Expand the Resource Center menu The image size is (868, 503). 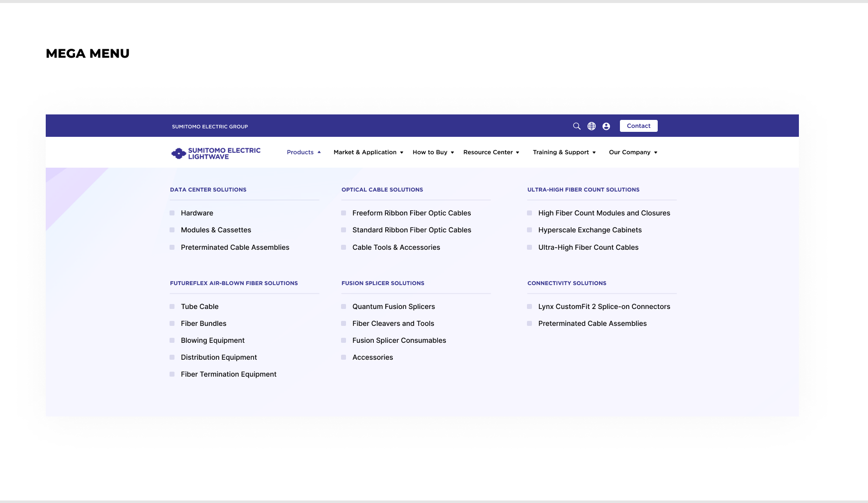click(x=491, y=152)
